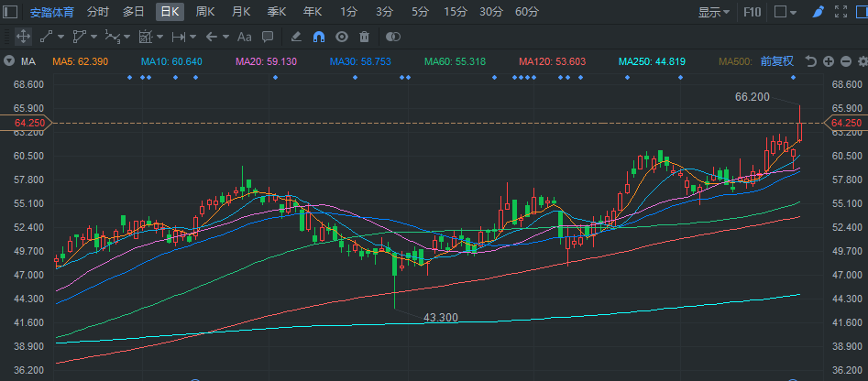Select the left arrow marker tool
Screen dimensions: 868x381
coord(211,37)
